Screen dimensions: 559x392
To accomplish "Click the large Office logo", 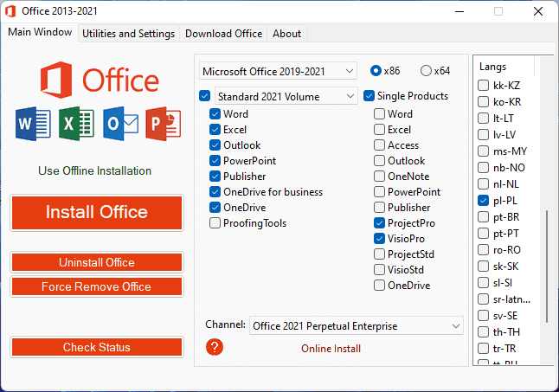I will [x=100, y=80].
